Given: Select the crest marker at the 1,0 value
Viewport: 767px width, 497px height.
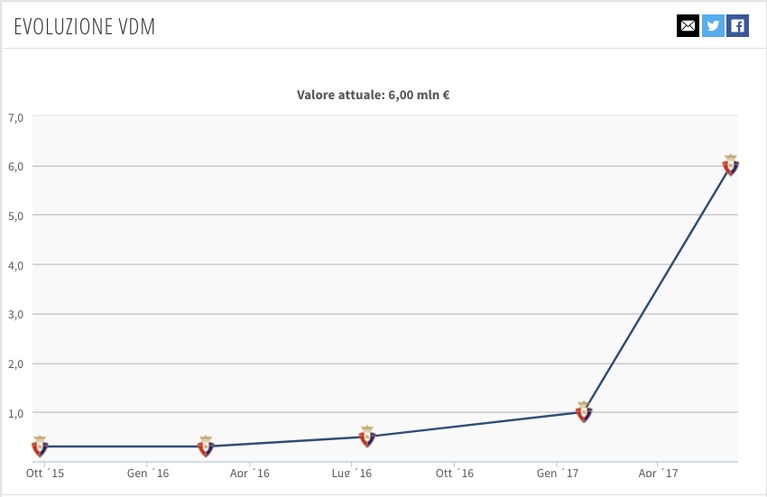Looking at the screenshot, I should 584,412.
